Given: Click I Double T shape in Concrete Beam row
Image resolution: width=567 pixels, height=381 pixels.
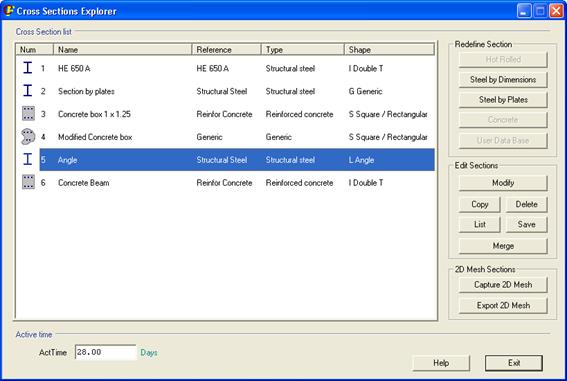Looking at the screenshot, I should (366, 183).
